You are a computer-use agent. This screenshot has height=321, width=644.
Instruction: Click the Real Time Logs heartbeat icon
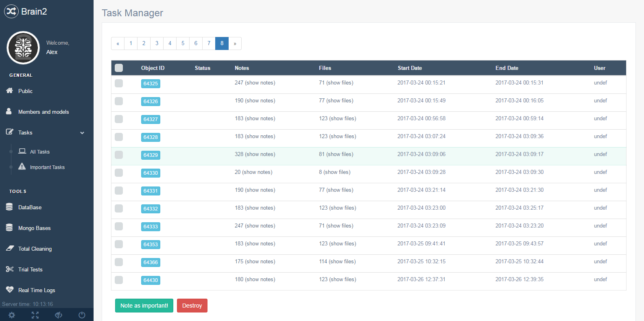pos(10,290)
